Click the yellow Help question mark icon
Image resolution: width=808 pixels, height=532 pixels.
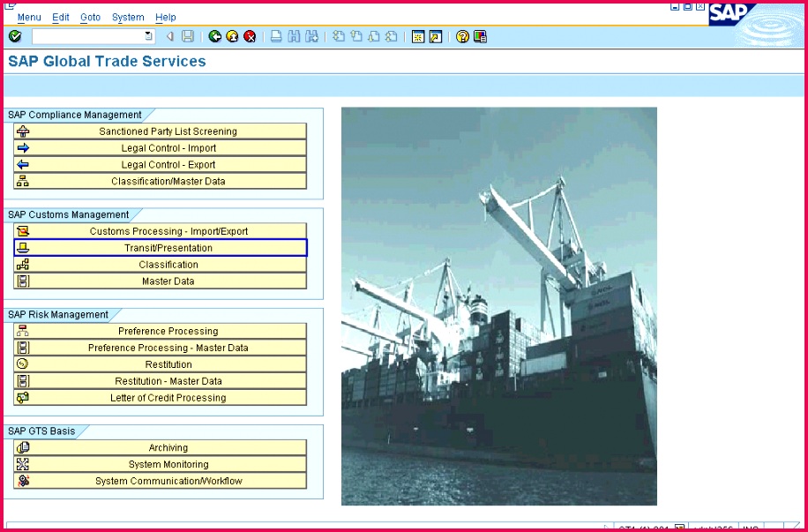(x=463, y=36)
